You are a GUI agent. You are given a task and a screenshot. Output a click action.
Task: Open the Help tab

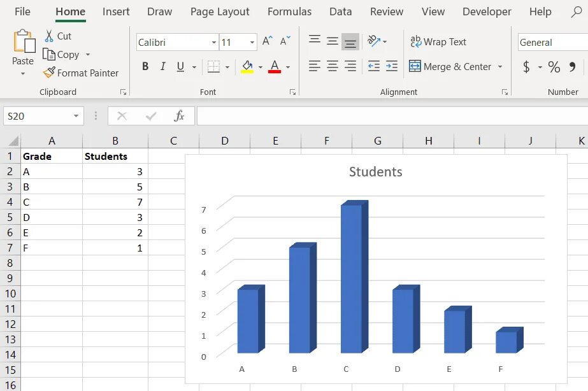point(540,11)
